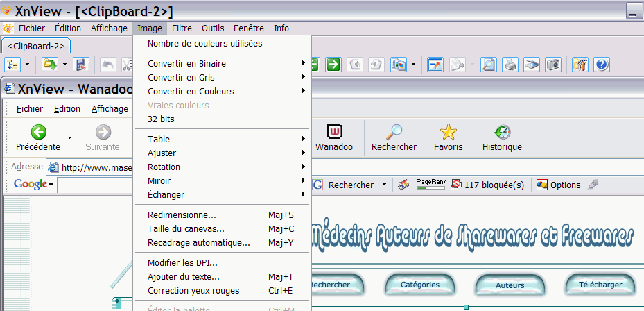
Task: Open the Affichage menu in XnView
Action: [110, 28]
